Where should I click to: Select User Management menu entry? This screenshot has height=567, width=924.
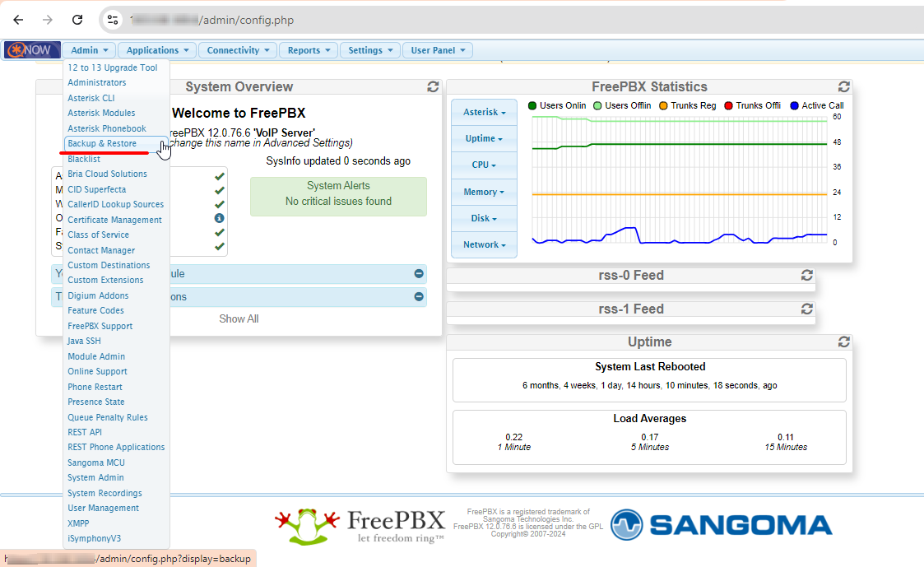tap(103, 508)
